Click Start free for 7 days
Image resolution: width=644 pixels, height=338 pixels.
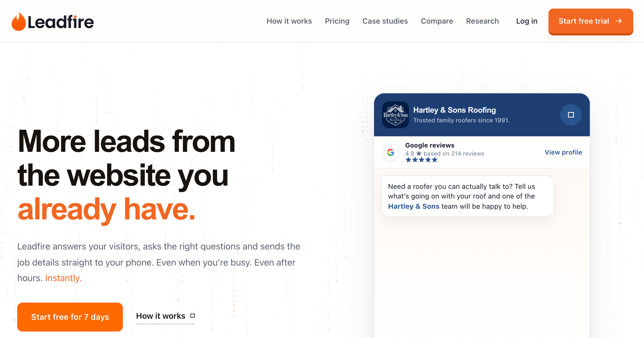pos(70,317)
